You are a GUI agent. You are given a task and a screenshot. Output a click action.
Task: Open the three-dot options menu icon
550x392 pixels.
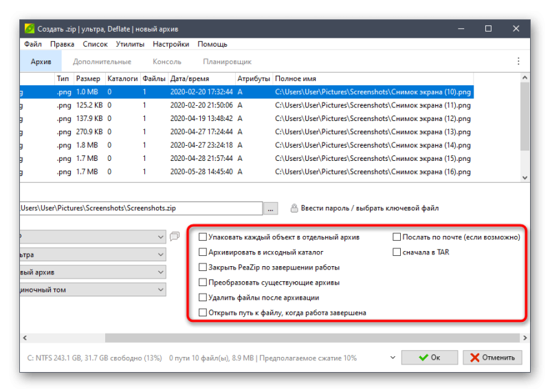tap(518, 61)
